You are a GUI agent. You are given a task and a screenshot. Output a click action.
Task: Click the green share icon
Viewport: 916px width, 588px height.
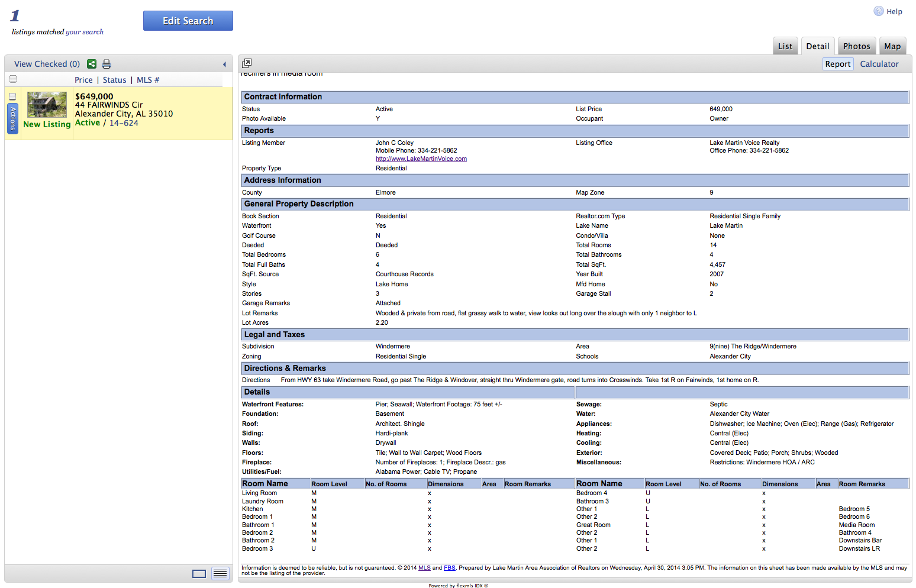pyautogui.click(x=92, y=64)
